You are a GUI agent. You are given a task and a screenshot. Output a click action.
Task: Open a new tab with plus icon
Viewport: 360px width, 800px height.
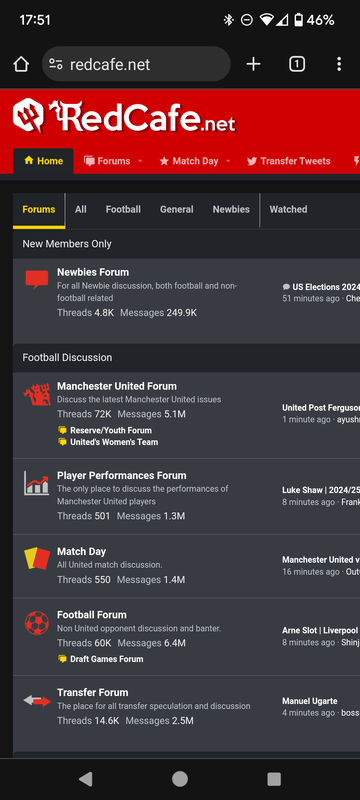[x=253, y=64]
